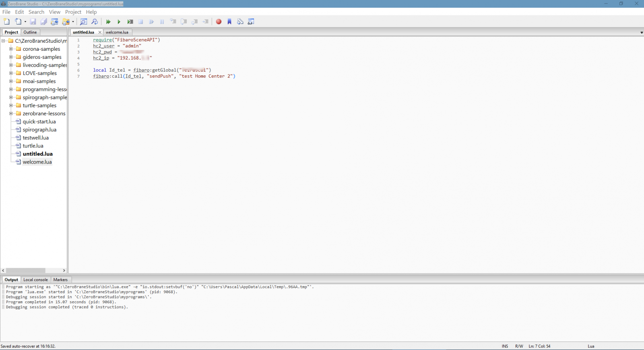Viewport: 644px width, 350px height.
Task: Click the Open file toolbar icon
Action: tap(18, 22)
